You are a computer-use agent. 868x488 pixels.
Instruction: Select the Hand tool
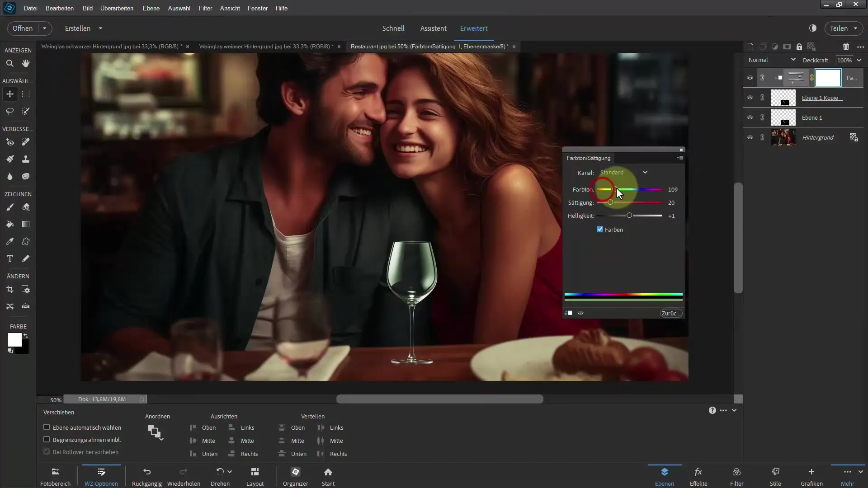point(26,63)
